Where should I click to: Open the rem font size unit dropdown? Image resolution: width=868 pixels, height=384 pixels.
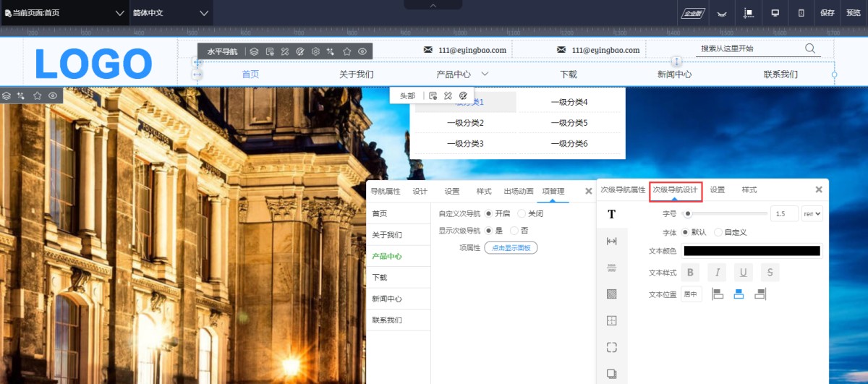(812, 213)
